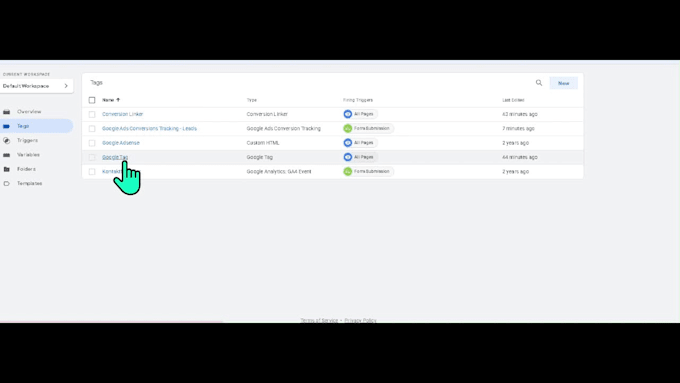Tick the select-all tags checkbox
The image size is (680, 383).
pos(92,100)
